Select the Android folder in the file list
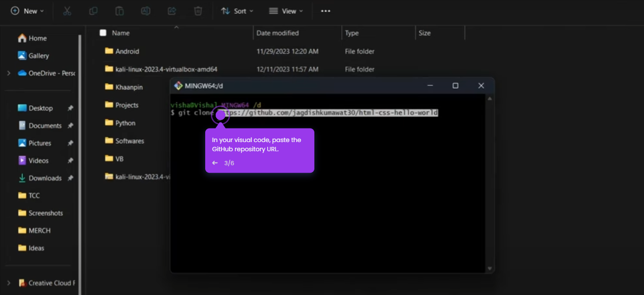This screenshot has width=644, height=295. [127, 51]
